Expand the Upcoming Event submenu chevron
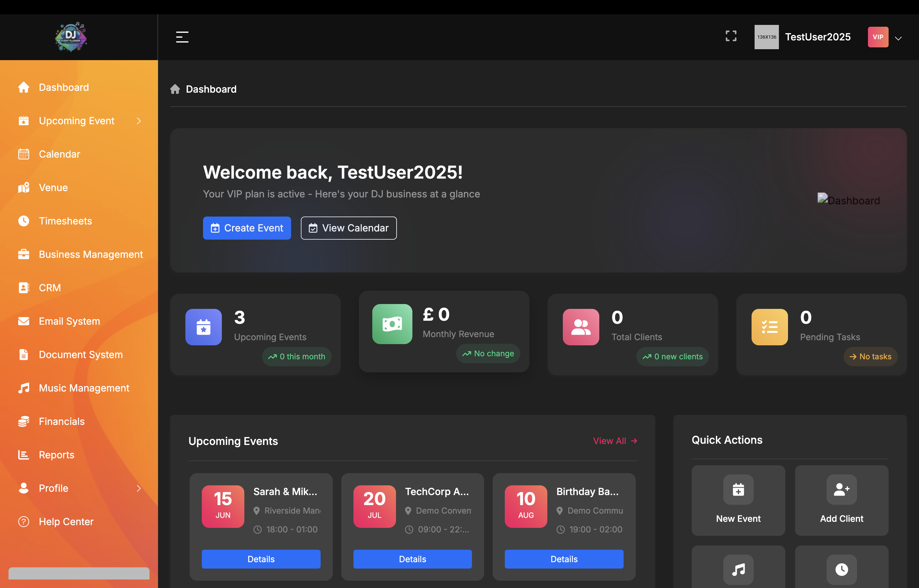The image size is (919, 588). pos(139,121)
